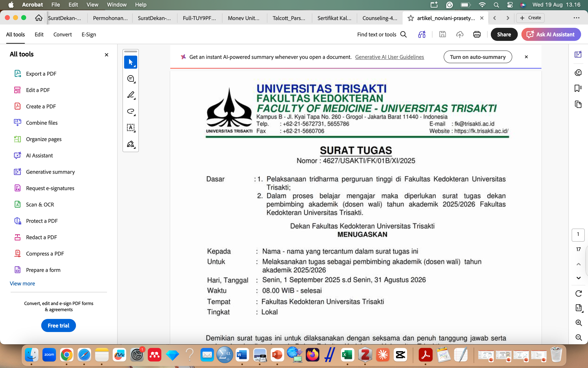588x368 pixels.
Task: Open Generative AI User Guidelines link
Action: click(x=390, y=57)
